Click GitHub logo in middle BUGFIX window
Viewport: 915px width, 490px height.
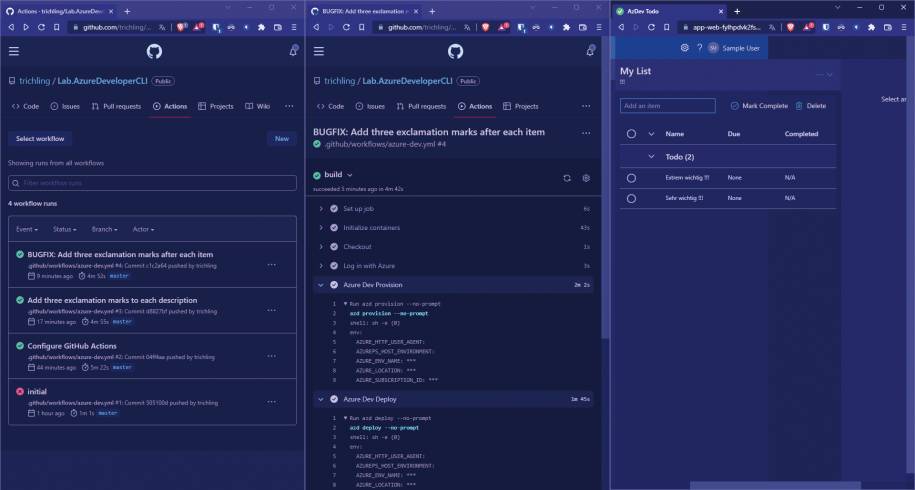455,51
